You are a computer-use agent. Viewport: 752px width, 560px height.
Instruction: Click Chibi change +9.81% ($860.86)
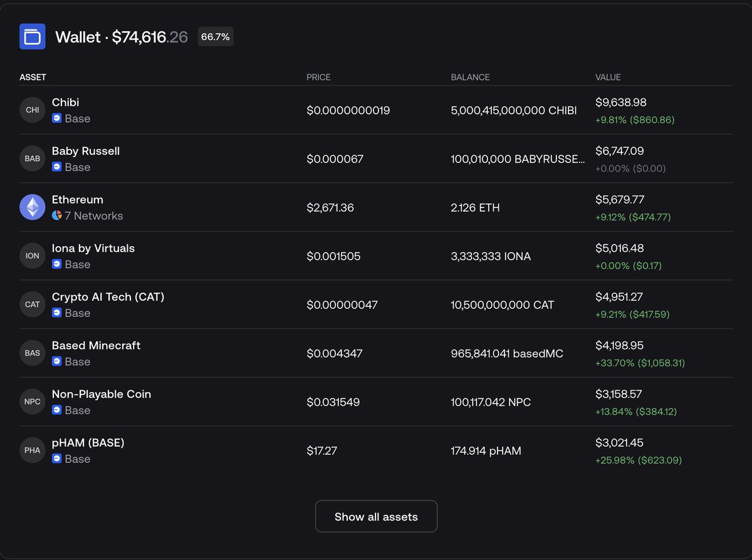coord(635,119)
